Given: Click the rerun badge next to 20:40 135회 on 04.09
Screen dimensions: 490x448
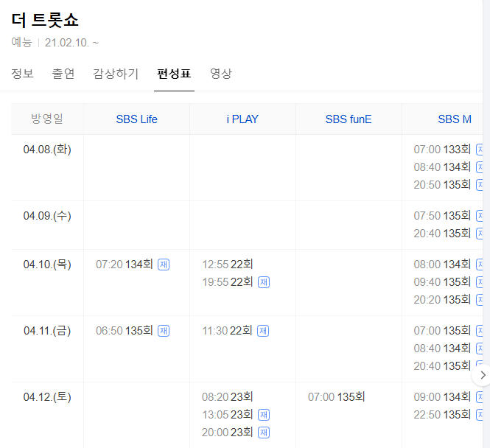Looking at the screenshot, I should coord(480,234).
